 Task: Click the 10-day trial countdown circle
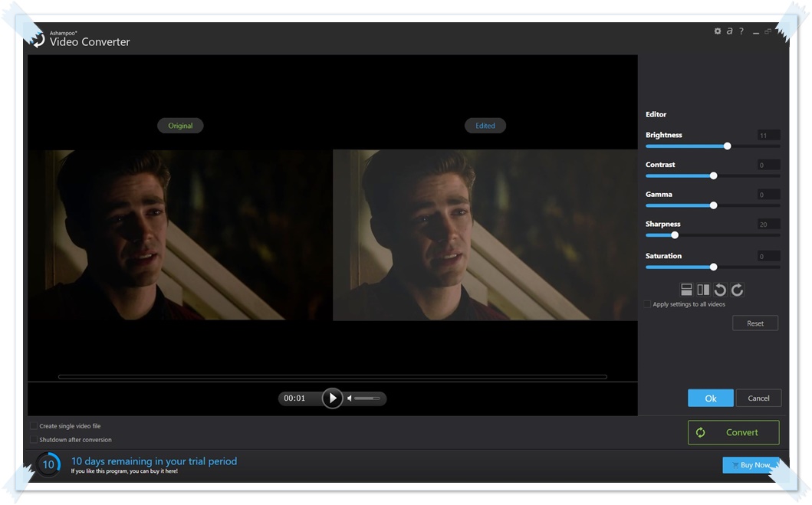point(48,464)
